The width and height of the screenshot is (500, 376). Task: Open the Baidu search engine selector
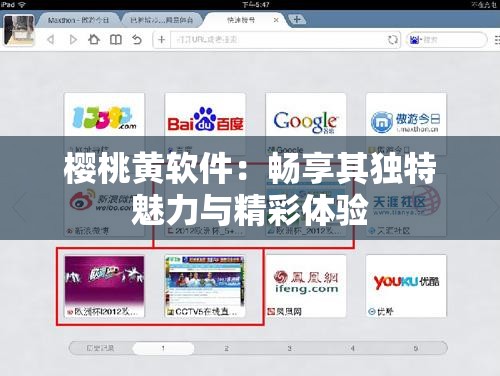tap(415, 40)
